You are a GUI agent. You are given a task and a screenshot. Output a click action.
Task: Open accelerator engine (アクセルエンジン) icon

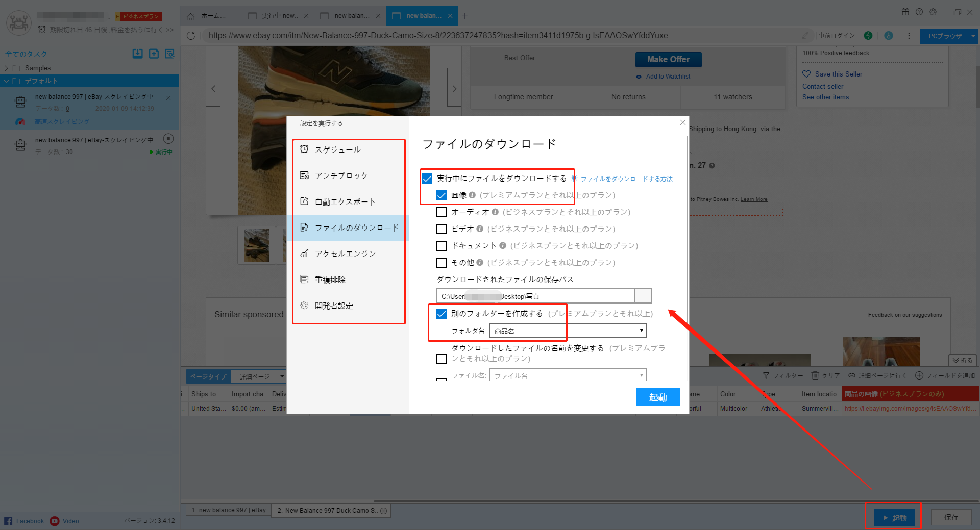[x=304, y=254]
